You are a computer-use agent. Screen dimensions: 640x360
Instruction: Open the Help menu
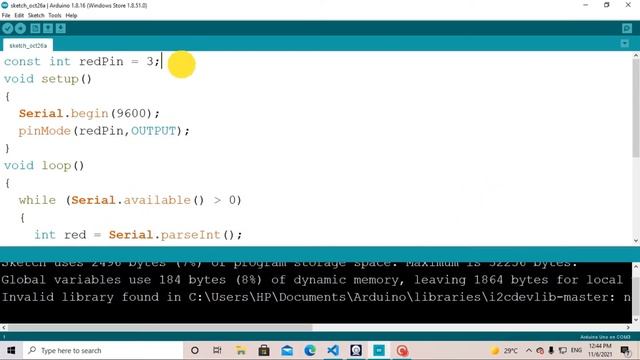tap(71, 16)
